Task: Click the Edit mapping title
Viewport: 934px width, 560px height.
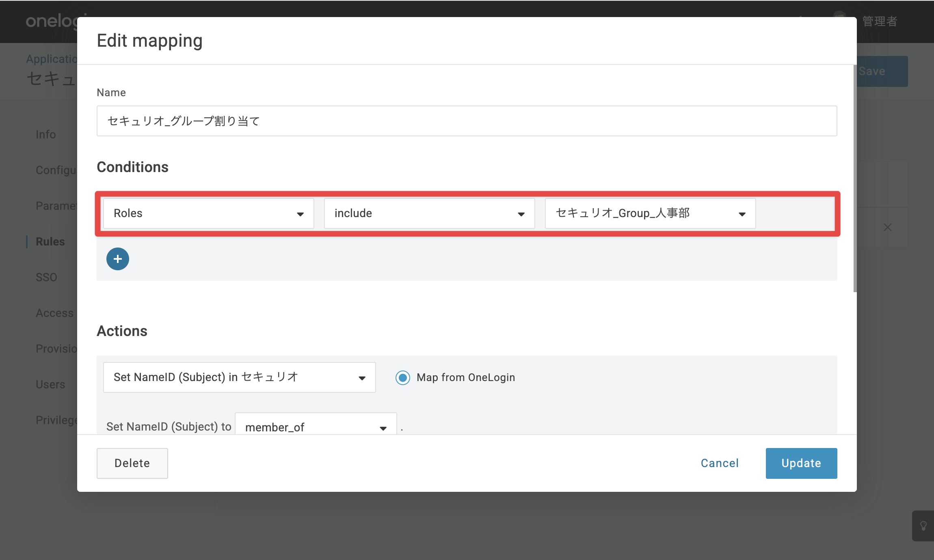Action: coord(149,41)
